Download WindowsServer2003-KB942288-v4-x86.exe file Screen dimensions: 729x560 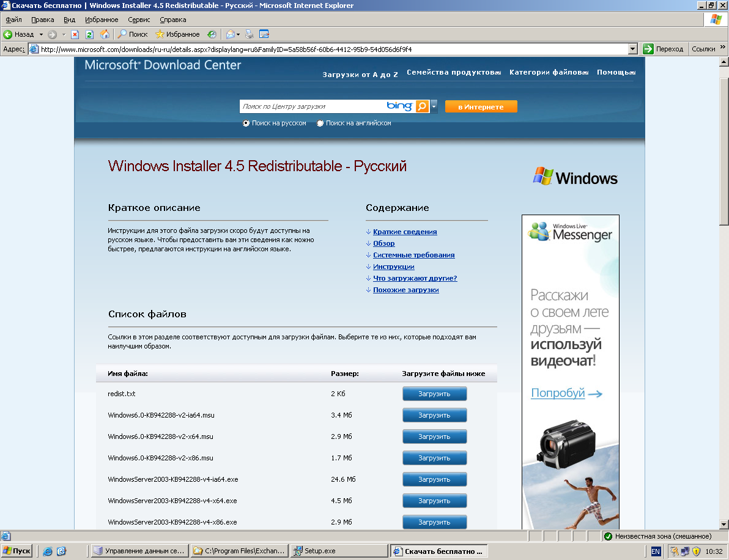click(434, 522)
